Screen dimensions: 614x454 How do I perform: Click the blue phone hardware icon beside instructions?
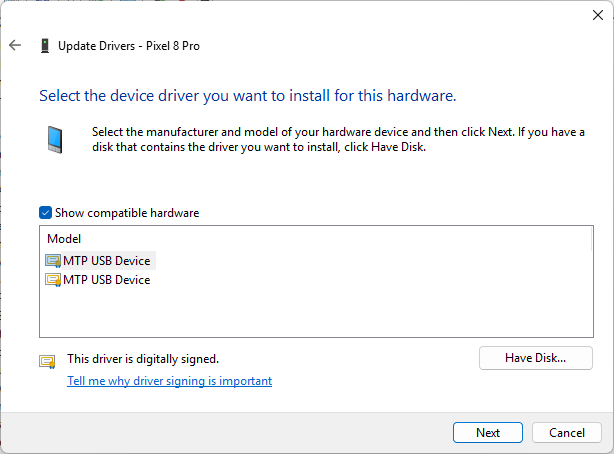(55, 139)
